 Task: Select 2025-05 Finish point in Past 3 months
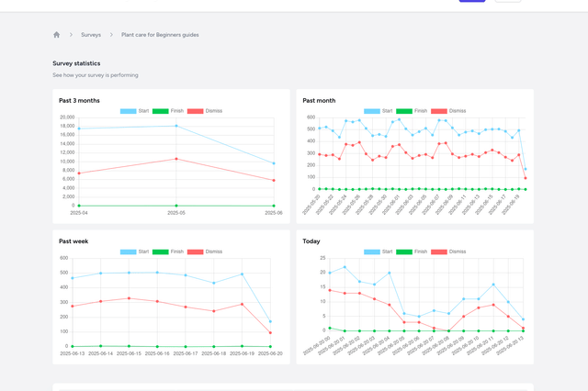(x=176, y=206)
